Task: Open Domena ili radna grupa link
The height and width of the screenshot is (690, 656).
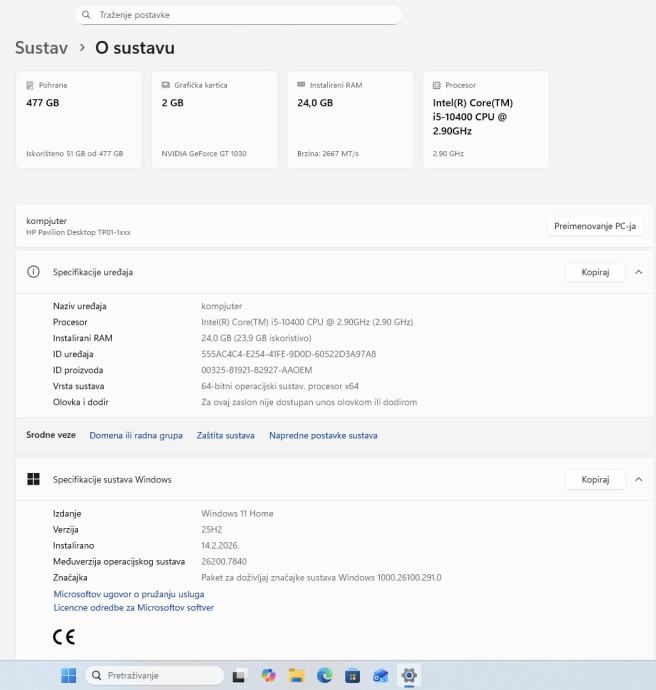Action: [136, 436]
